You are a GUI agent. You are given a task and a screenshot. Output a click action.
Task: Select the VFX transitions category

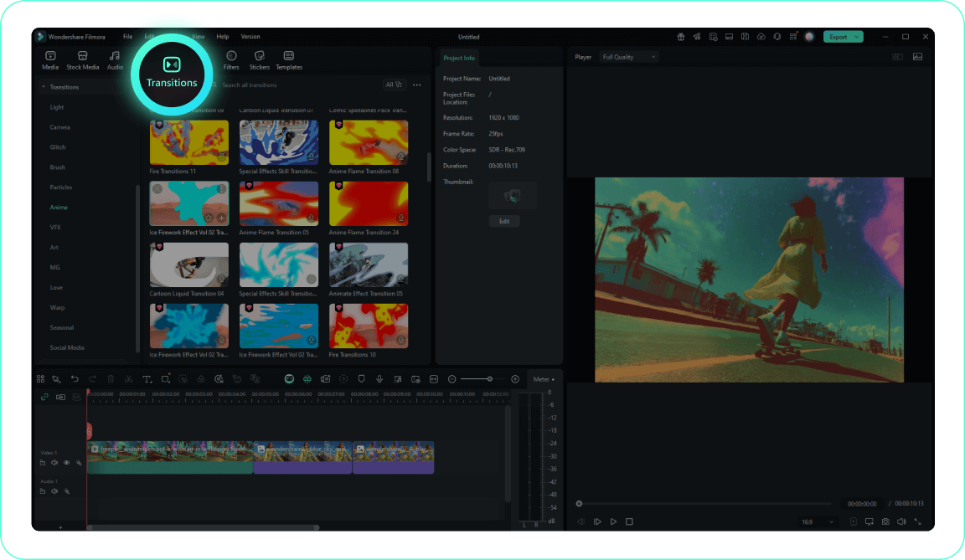click(55, 228)
